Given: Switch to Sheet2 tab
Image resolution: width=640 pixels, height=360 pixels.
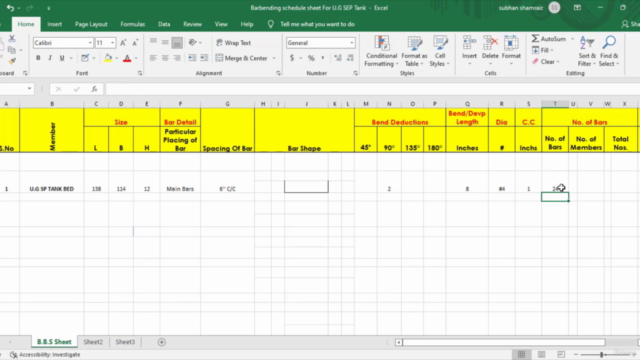Looking at the screenshot, I should (x=93, y=342).
